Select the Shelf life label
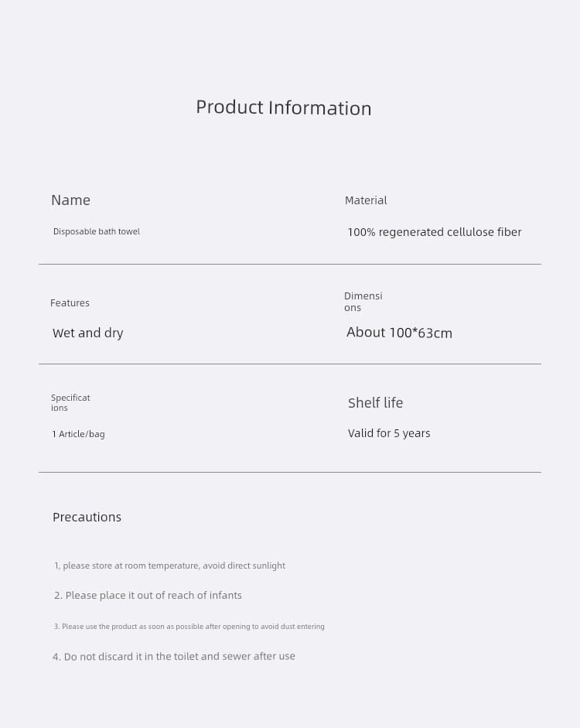This screenshot has width=580, height=728. (375, 402)
